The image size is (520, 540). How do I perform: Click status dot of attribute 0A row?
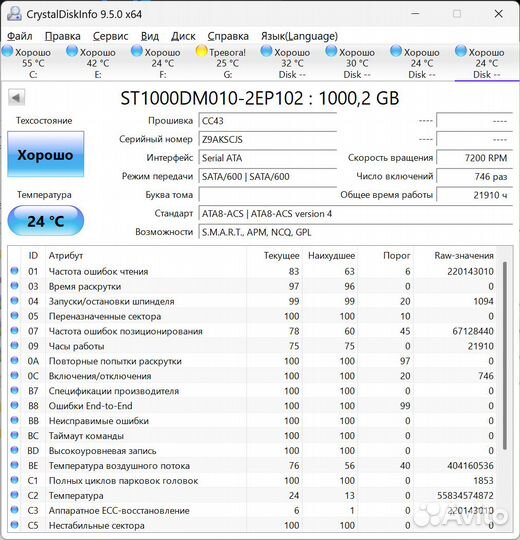[14, 360]
